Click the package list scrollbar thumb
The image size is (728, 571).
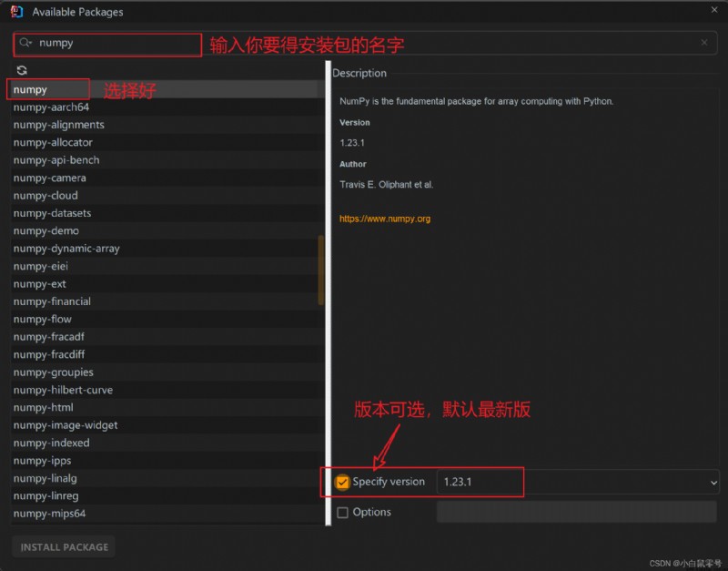[320, 270]
